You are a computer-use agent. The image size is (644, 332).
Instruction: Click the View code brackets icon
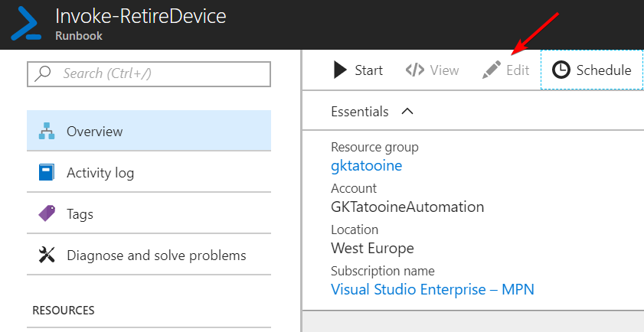[x=415, y=70]
